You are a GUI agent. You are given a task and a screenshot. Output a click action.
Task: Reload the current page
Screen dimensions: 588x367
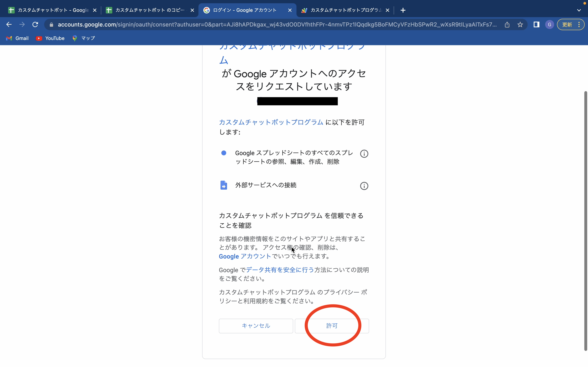pyautogui.click(x=35, y=24)
